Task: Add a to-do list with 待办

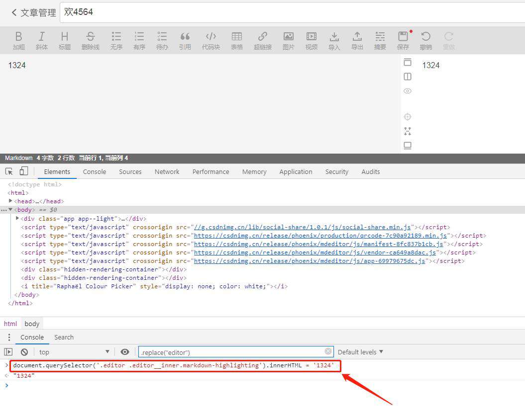Action: point(162,40)
